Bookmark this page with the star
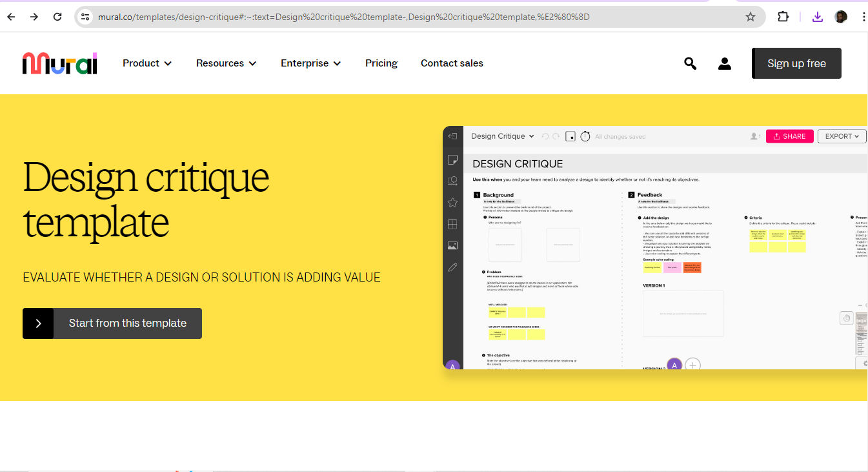The image size is (868, 472). pos(750,17)
